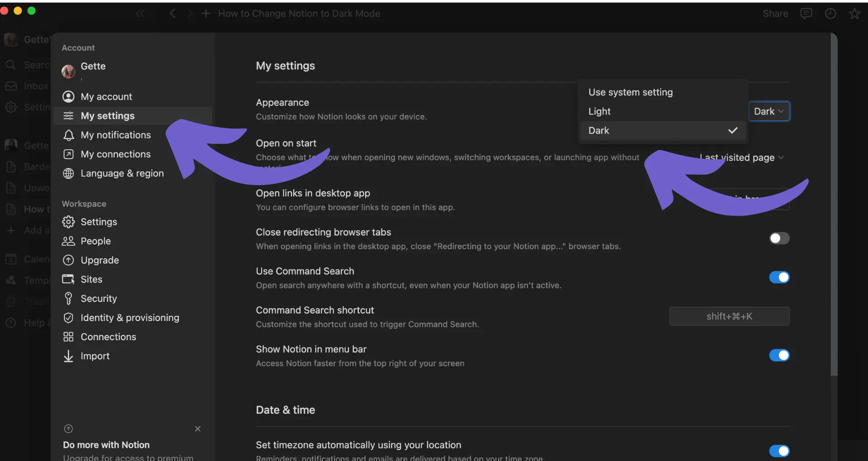Click the Date & time heading
This screenshot has width=868, height=461.
coord(286,410)
